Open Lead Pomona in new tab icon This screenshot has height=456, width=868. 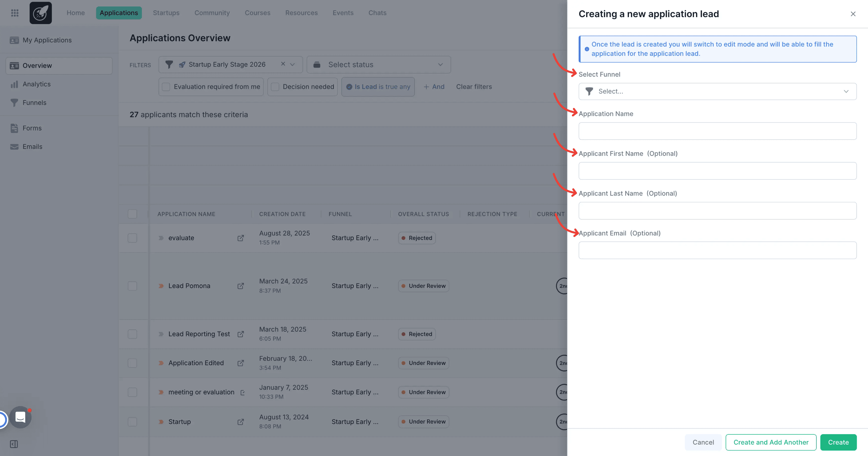[x=241, y=286]
